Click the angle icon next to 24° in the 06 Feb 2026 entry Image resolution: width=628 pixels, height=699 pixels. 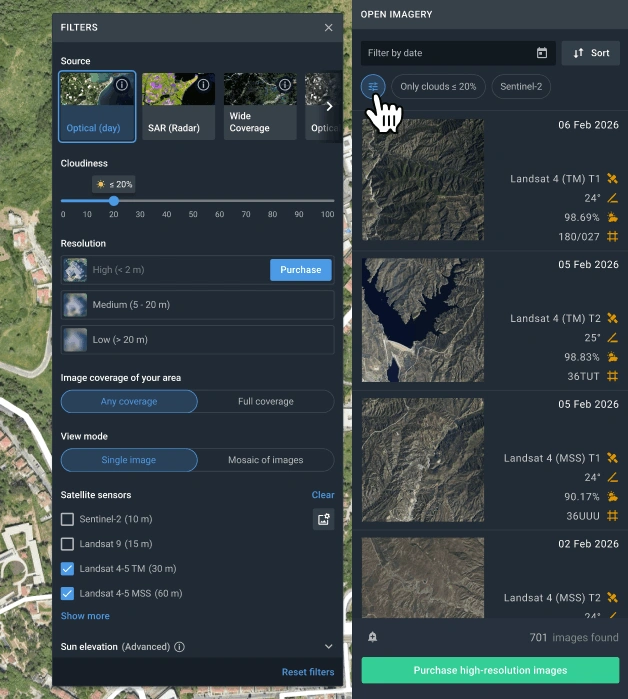click(612, 198)
